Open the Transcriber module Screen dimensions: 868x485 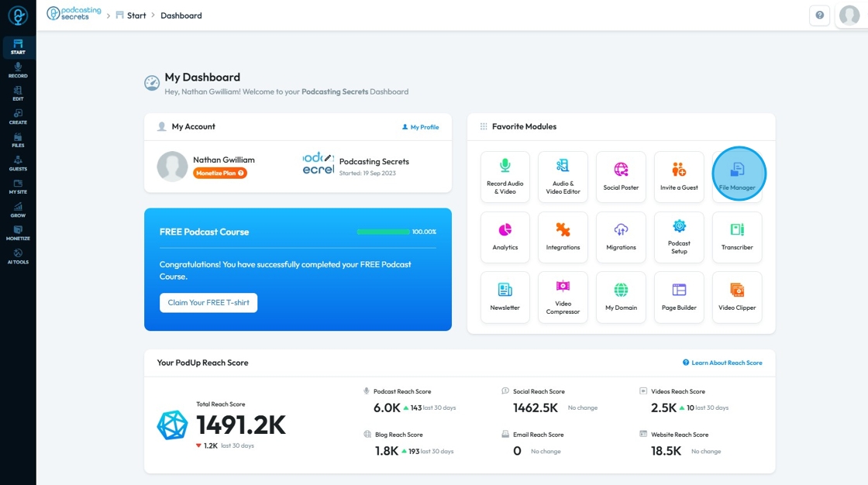click(x=737, y=237)
